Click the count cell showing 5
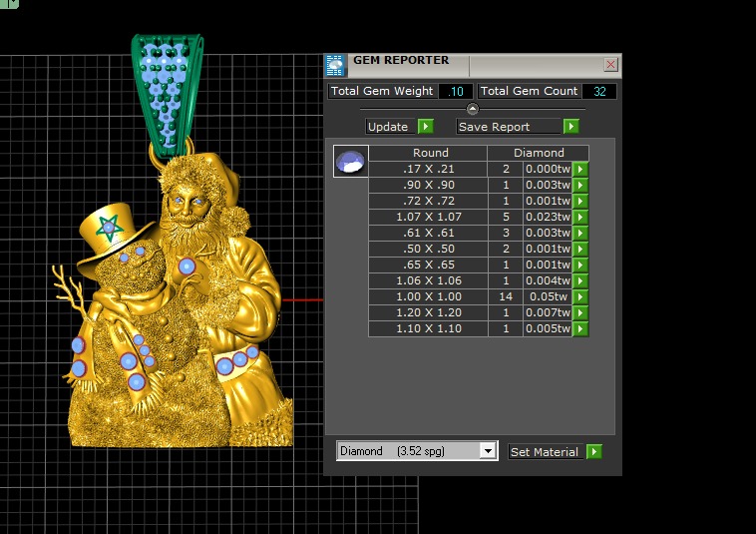Screen dimensions: 756x534 click(506, 217)
